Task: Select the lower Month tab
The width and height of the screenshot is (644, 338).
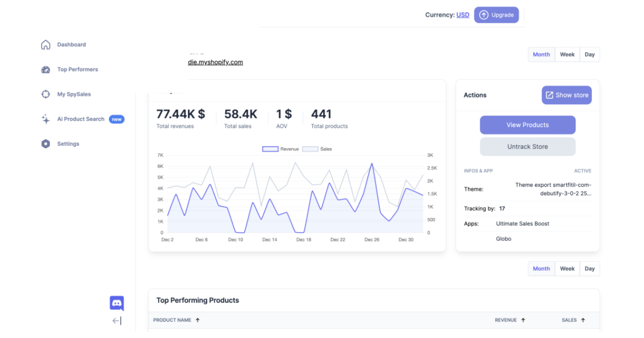Action: pos(541,269)
